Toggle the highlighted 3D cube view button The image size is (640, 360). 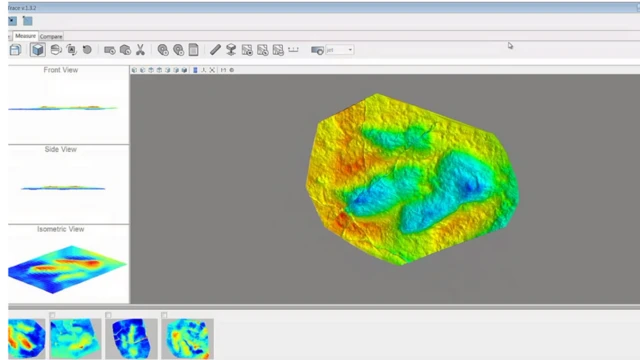point(38,50)
